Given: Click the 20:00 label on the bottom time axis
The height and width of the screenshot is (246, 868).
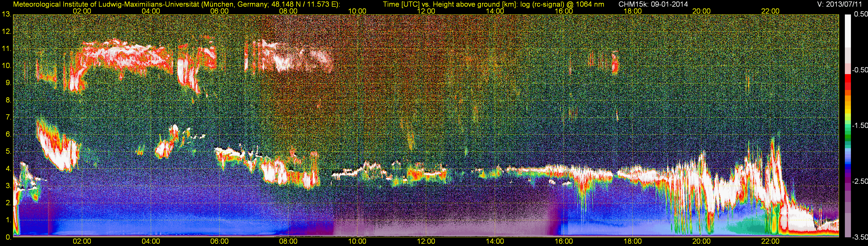Looking at the screenshot, I should click(x=702, y=241).
